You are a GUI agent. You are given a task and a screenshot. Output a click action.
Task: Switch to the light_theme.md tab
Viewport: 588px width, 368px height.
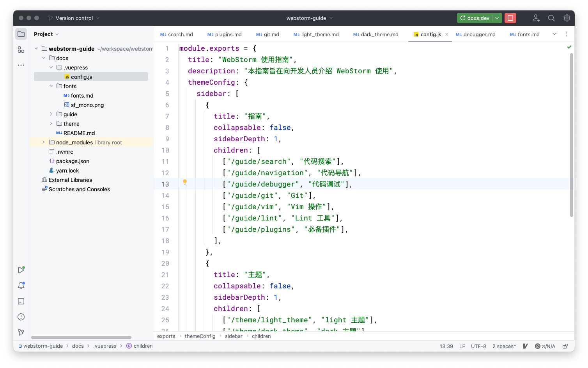click(x=316, y=34)
